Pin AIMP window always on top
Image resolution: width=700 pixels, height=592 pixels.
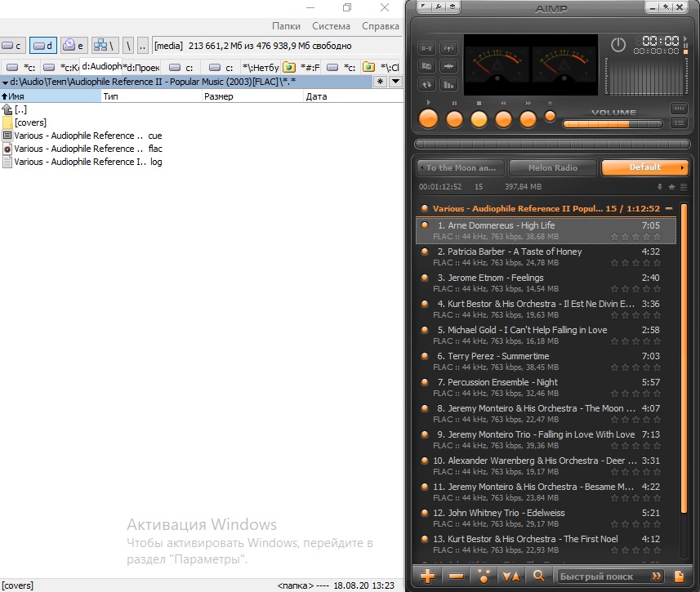pos(666,7)
